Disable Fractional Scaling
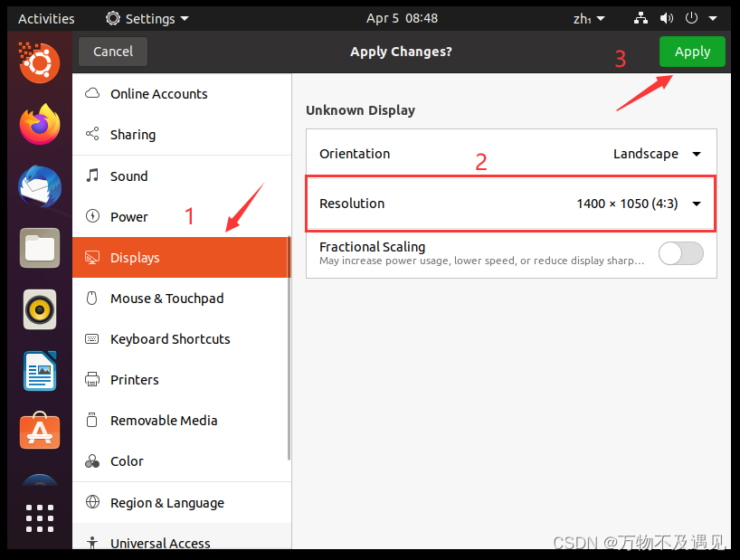Screen dimensions: 740x560 pos(680,253)
